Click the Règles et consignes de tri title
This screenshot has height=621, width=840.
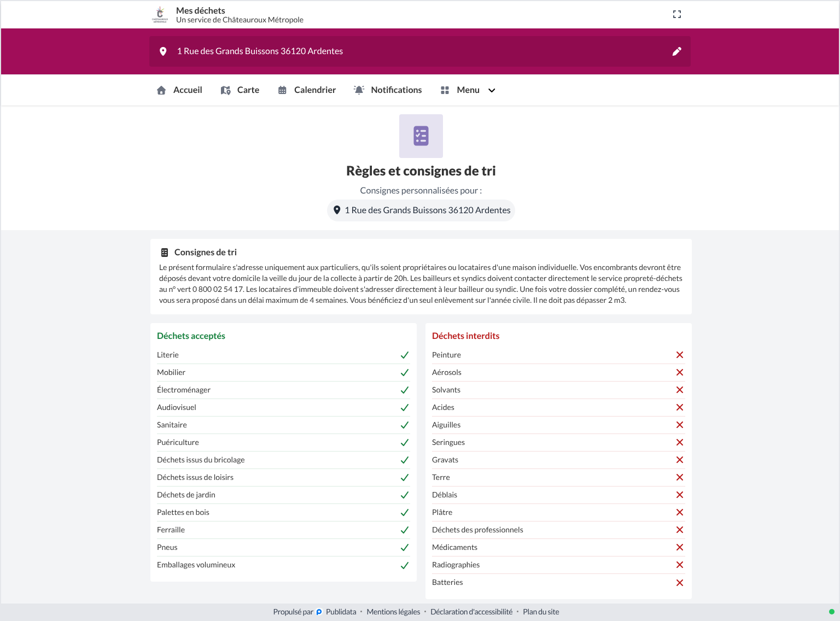(x=421, y=171)
